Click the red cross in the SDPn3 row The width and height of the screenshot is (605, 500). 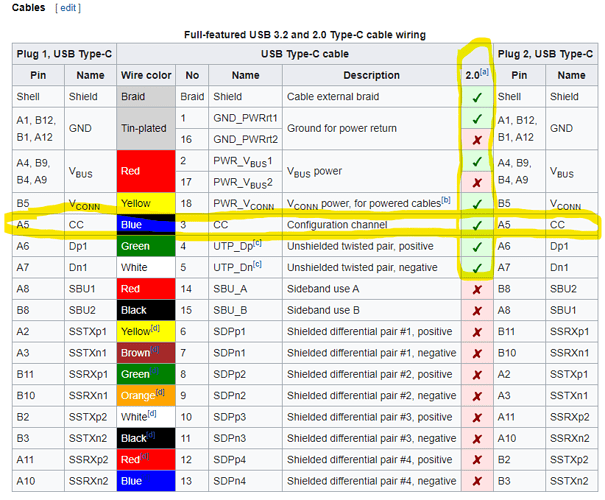pyautogui.click(x=477, y=439)
